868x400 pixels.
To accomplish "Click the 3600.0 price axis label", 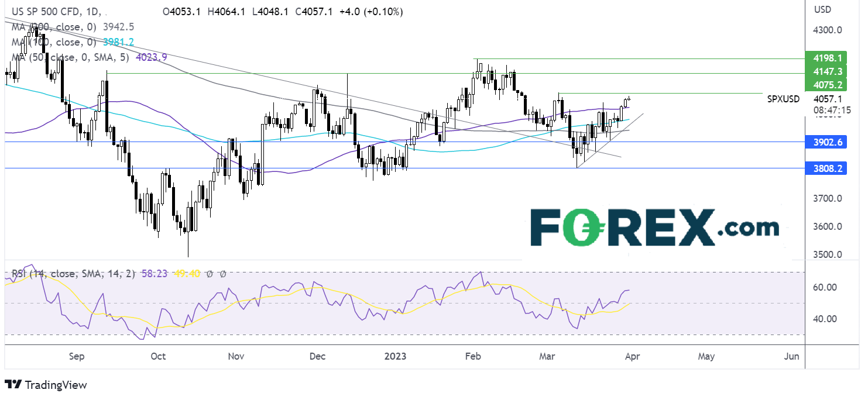I will tap(828, 227).
